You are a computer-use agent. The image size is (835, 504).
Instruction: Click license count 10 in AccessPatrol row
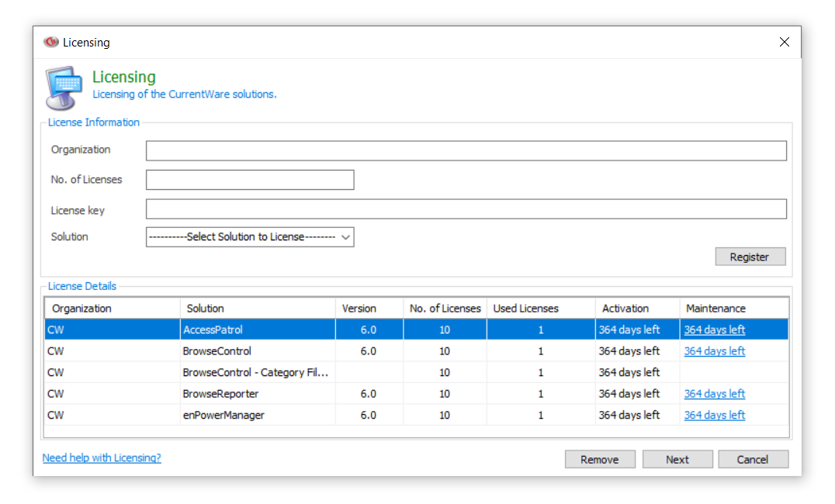(x=445, y=330)
